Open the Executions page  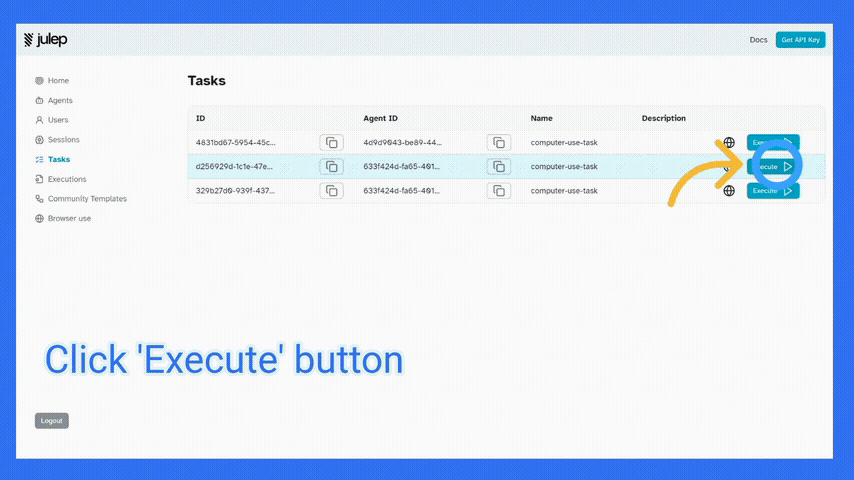click(x=67, y=179)
